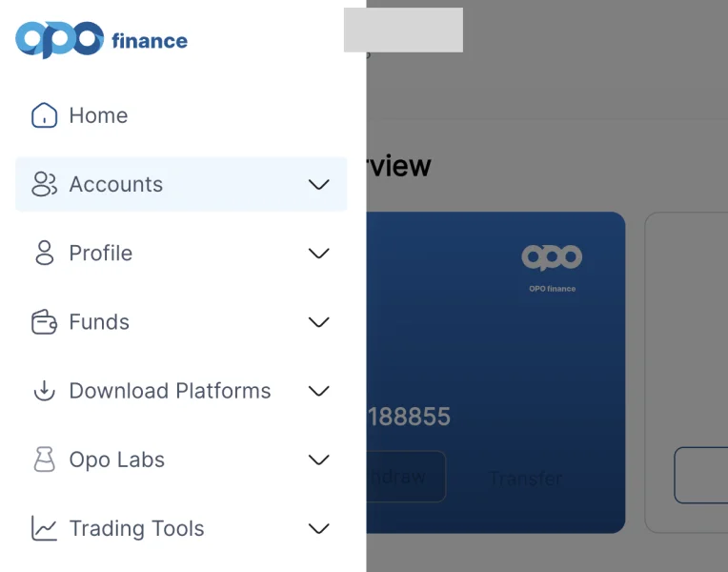
Task: Expand the Download Platforms chevron
Action: click(x=319, y=391)
